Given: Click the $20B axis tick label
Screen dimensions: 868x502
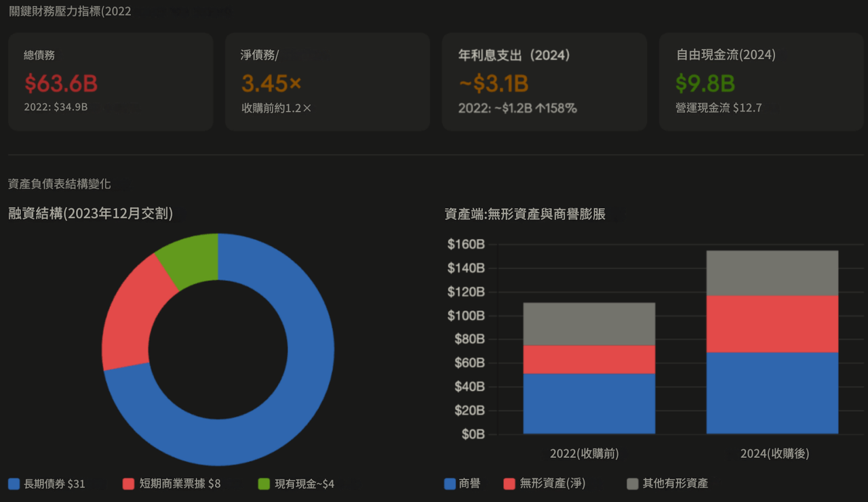Looking at the screenshot, I should (469, 411).
